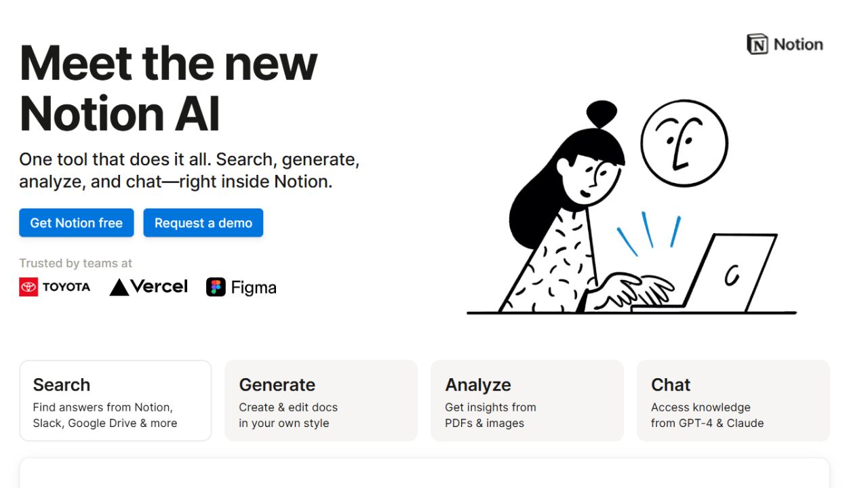Screen dimensions: 868x488
Task: Open the Generate feature card
Action: [x=321, y=400]
